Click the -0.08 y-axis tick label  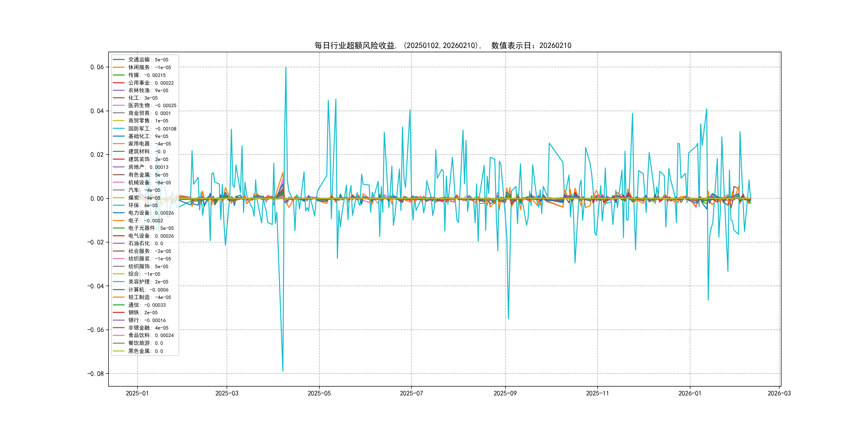click(96, 374)
